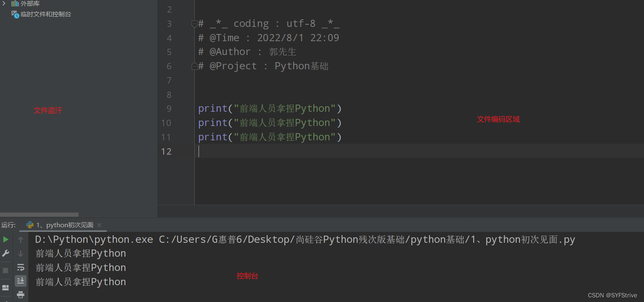Click the printer icon to print console output
644x302 pixels.
click(21, 294)
